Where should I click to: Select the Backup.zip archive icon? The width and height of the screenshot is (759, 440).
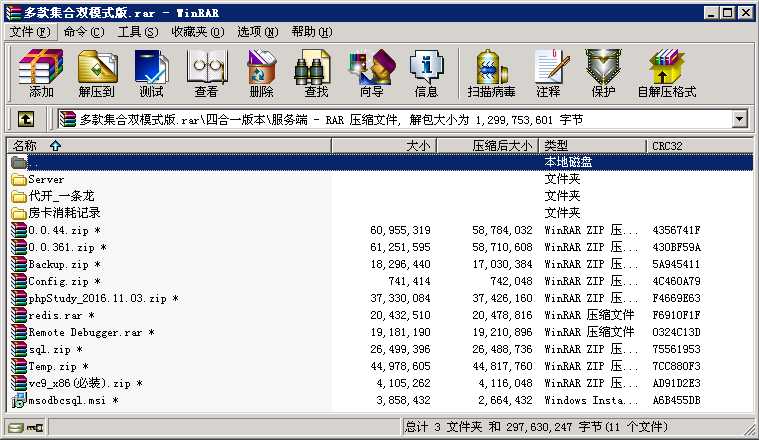coord(19,264)
